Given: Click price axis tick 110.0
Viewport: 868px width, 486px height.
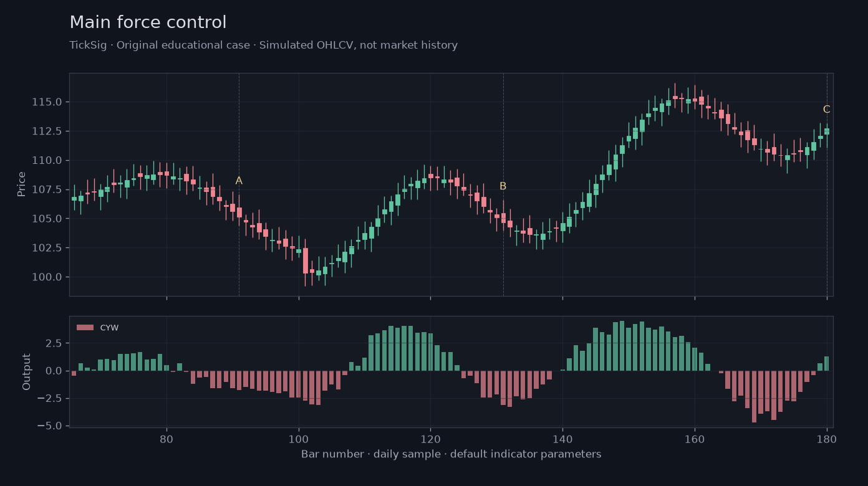Looking at the screenshot, I should click(x=47, y=160).
